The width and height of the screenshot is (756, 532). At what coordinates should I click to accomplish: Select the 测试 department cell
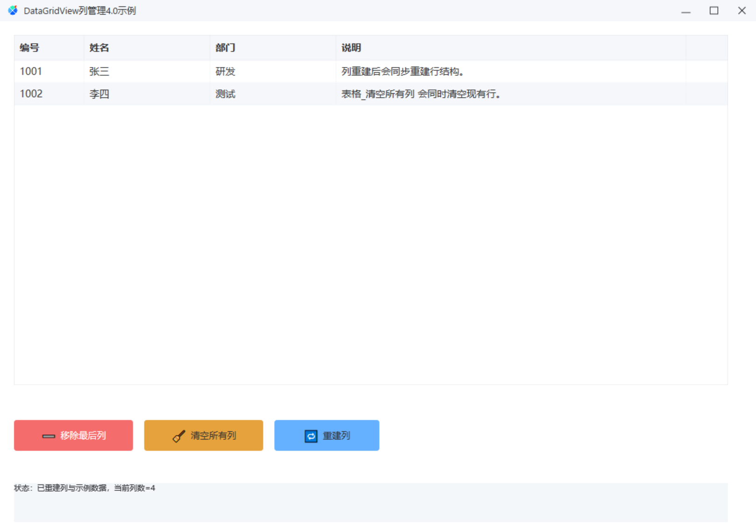[273, 94]
